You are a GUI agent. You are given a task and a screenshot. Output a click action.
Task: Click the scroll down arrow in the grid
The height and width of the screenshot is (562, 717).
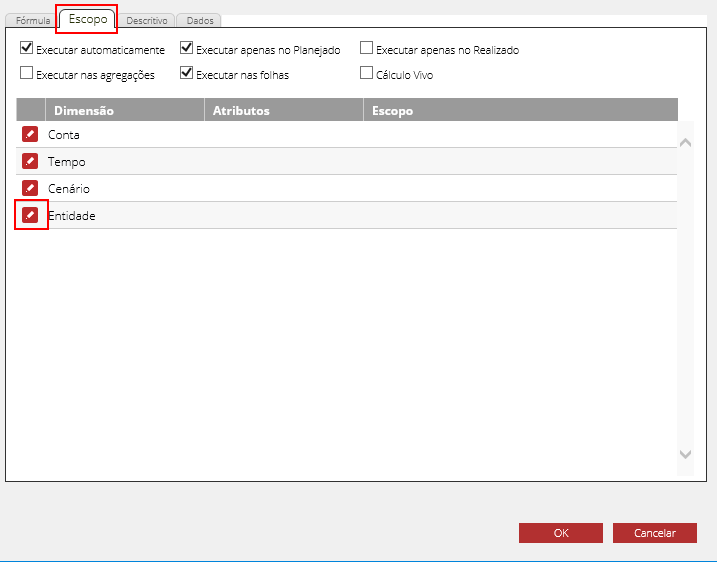click(685, 454)
